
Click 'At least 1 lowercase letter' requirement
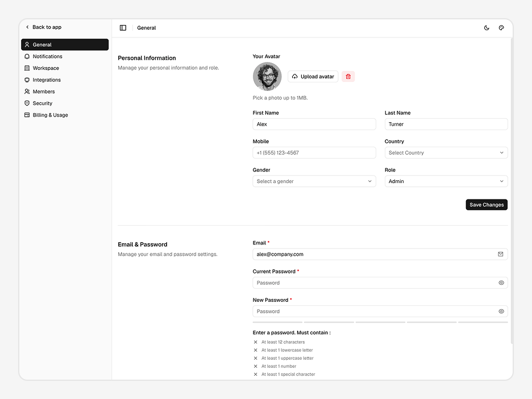[x=287, y=350]
